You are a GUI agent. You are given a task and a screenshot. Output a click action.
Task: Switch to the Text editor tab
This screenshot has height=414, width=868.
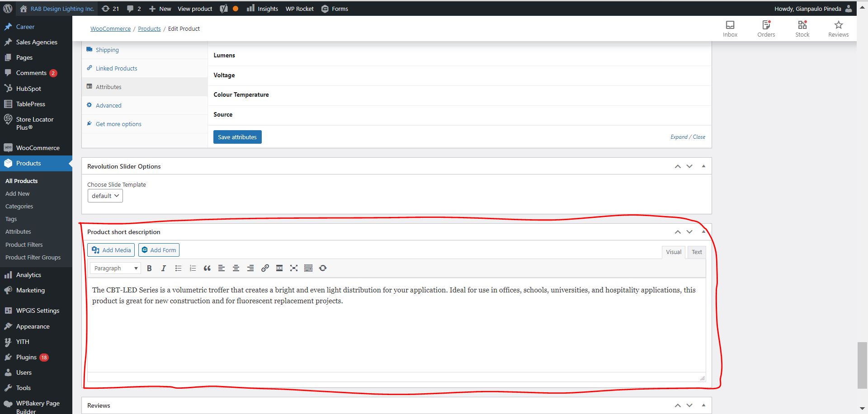click(x=697, y=252)
